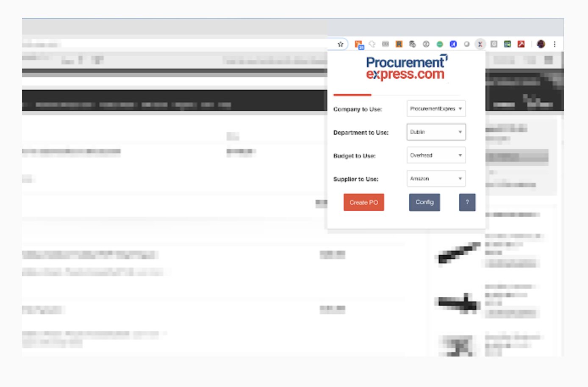Open the Chrome three-dot menu
The width and height of the screenshot is (588, 387).
(555, 44)
